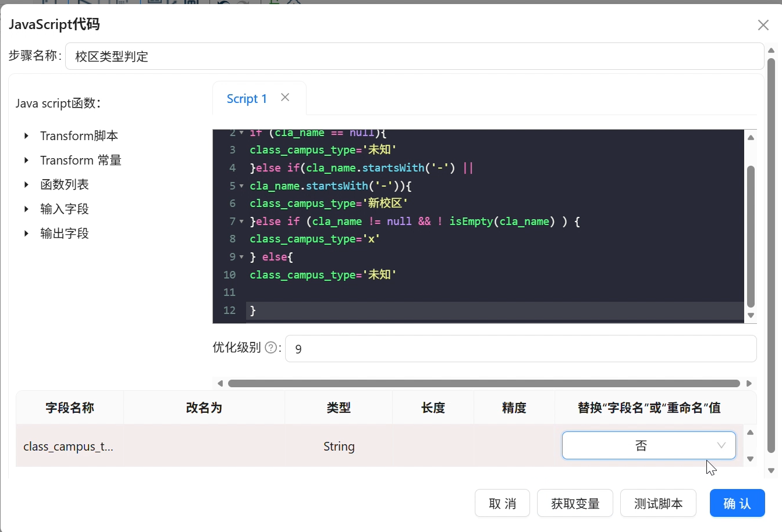Viewport: 782px width, 532px height.
Task: Click code line 4 else-if startsWith statement
Action: click(x=361, y=168)
